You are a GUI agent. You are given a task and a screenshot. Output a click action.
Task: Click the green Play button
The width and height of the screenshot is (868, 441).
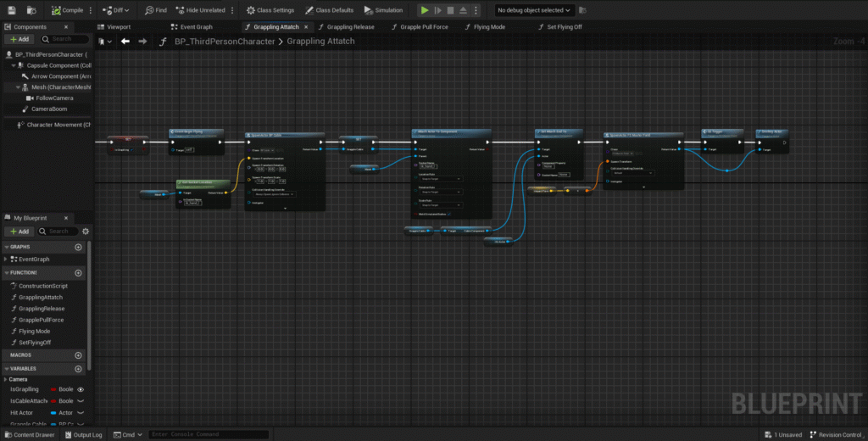click(x=425, y=10)
